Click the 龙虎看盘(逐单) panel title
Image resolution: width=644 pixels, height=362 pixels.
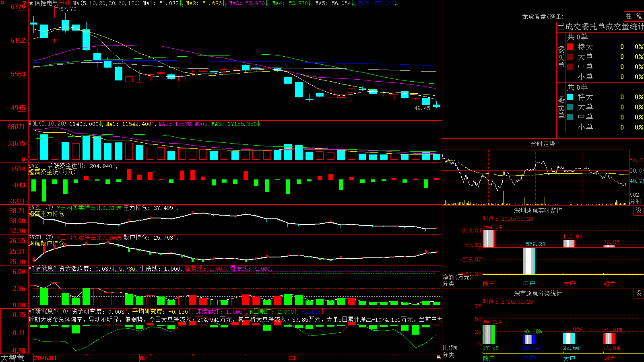pos(543,16)
